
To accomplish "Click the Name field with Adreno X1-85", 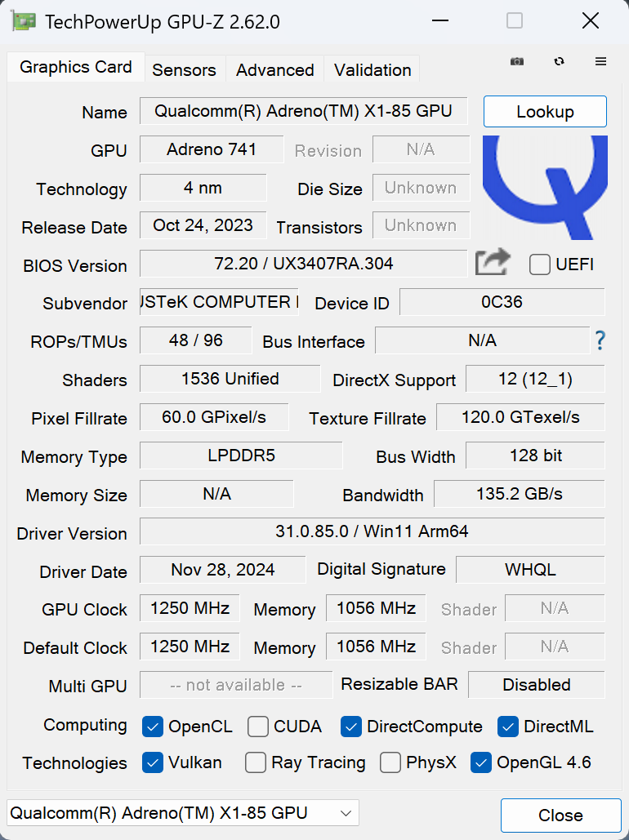I will tap(304, 111).
